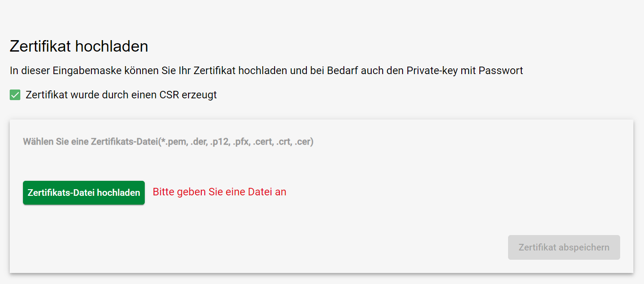Select the red error message 'Bitte geben Sie eine Datei an'

click(219, 192)
